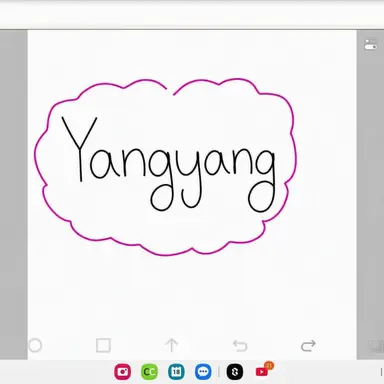Image resolution: width=384 pixels, height=384 pixels.
Task: Redo the last undone stroke
Action: click(x=308, y=346)
